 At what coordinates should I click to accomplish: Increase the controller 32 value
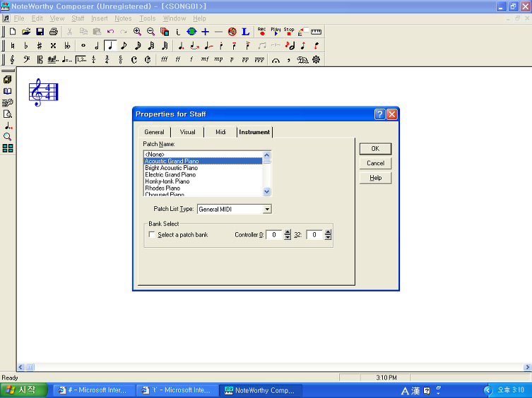pos(328,232)
